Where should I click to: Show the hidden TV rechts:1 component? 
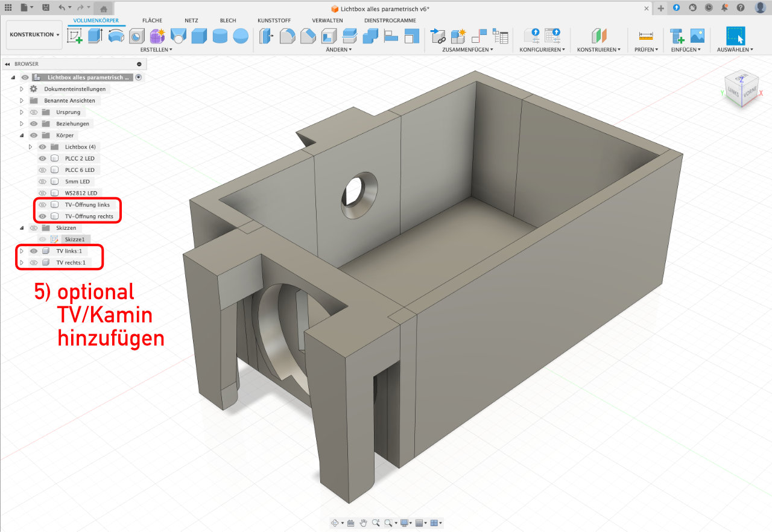pyautogui.click(x=34, y=262)
